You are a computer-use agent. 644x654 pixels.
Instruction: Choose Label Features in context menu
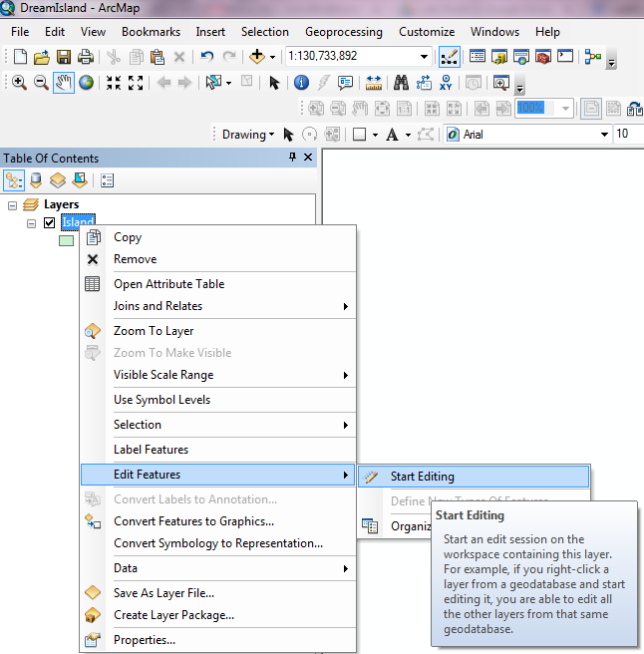[x=218, y=450]
